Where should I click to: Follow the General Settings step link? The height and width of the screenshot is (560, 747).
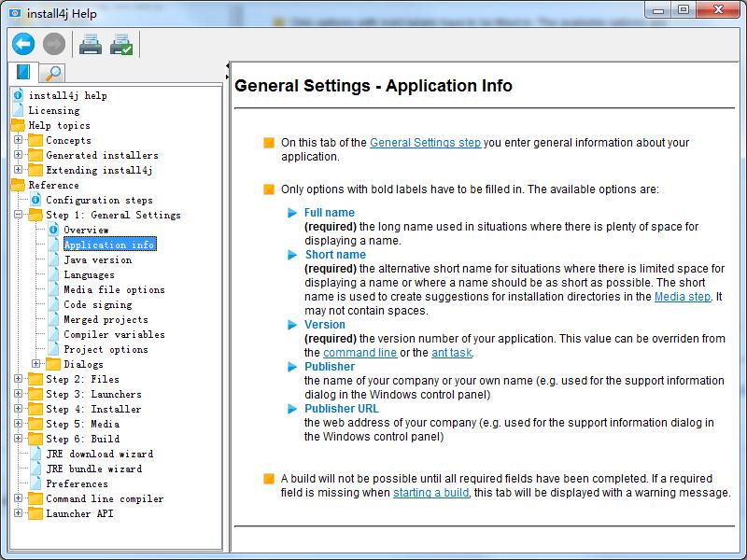pos(426,143)
